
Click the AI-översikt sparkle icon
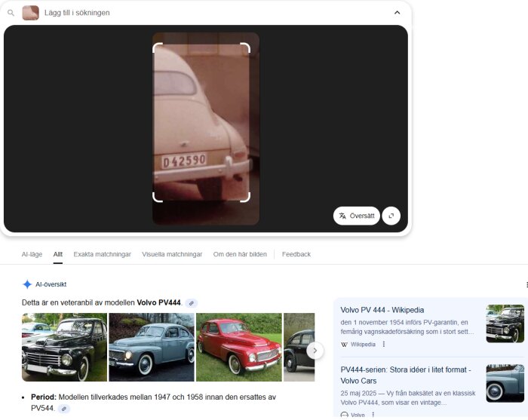27,284
